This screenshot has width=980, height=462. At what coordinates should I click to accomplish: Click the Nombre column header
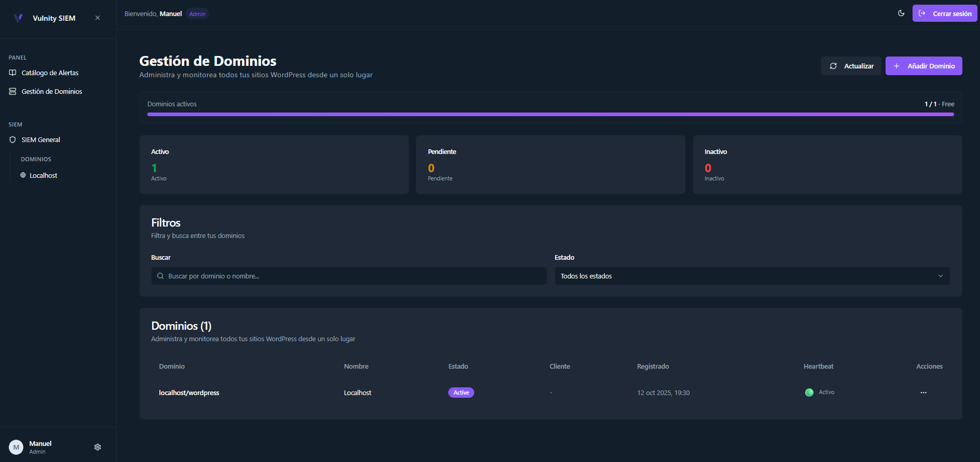[356, 366]
